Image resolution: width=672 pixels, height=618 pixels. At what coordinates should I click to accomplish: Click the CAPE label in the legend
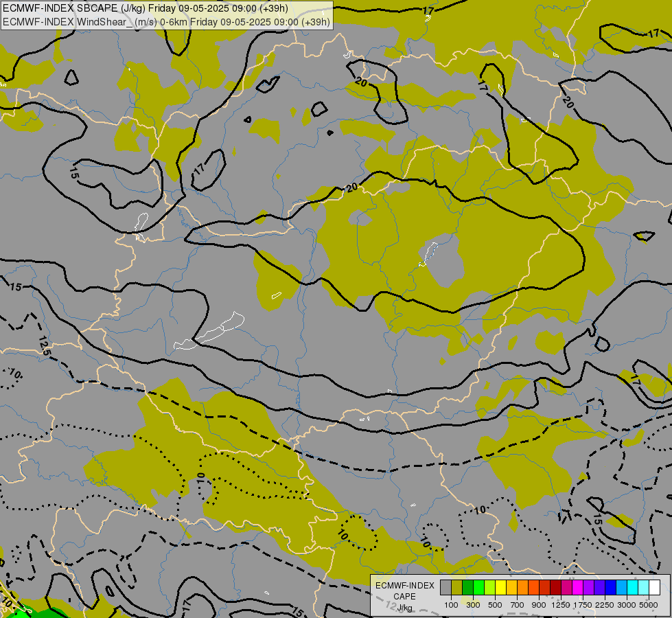point(404,597)
